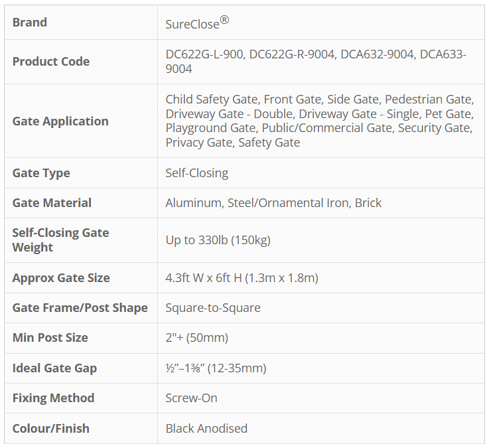Click the Ideal Gate Gap 12-35mm value
This screenshot has height=448, width=489.
(216, 368)
